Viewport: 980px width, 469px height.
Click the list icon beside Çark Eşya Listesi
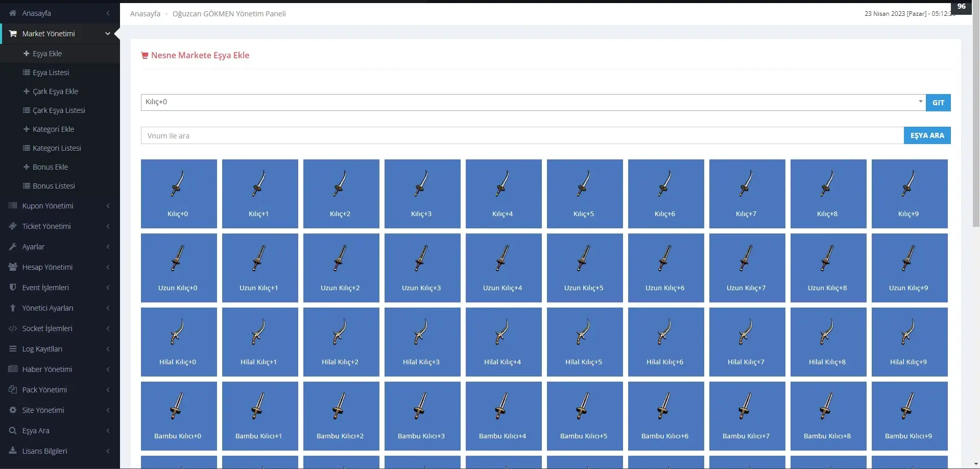(x=27, y=110)
